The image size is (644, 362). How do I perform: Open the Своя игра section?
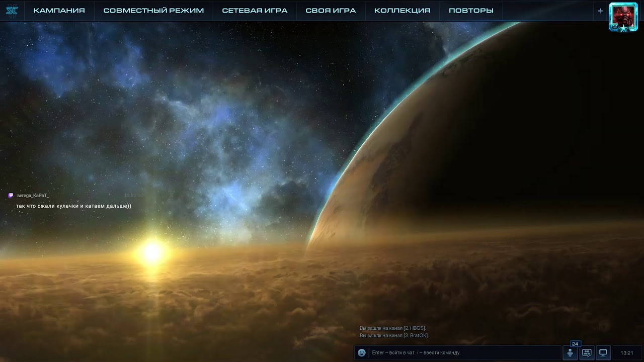click(331, 11)
